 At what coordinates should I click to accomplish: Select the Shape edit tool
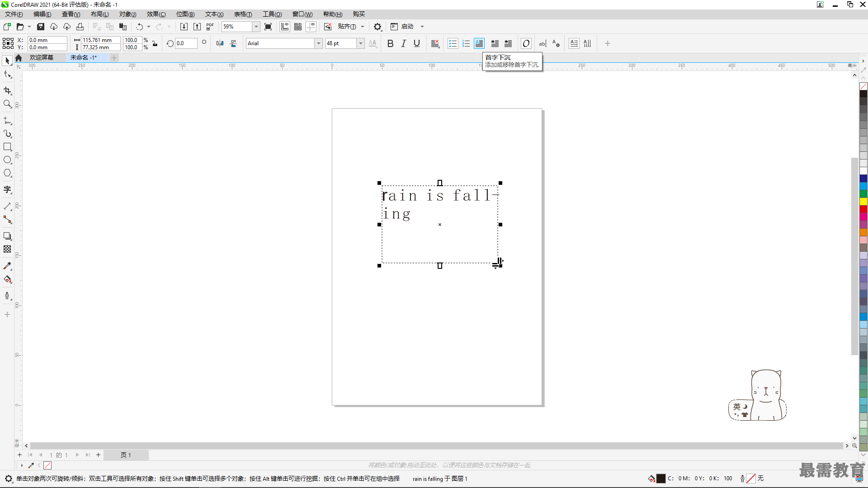(7, 75)
